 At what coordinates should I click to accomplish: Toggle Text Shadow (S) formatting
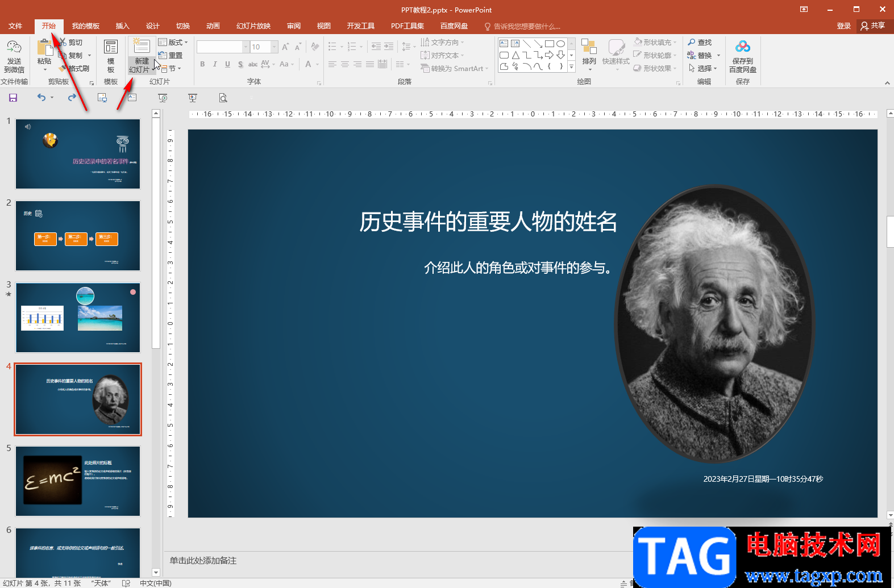coord(240,64)
